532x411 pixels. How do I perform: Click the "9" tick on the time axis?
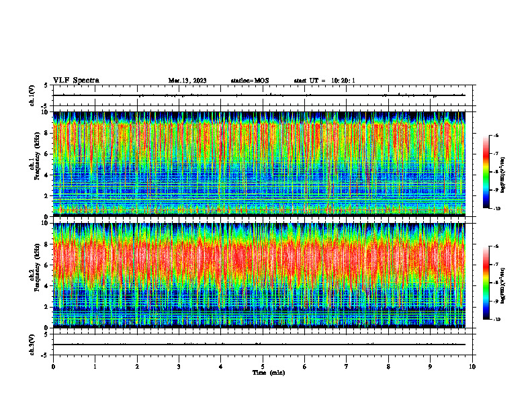coord(430,367)
